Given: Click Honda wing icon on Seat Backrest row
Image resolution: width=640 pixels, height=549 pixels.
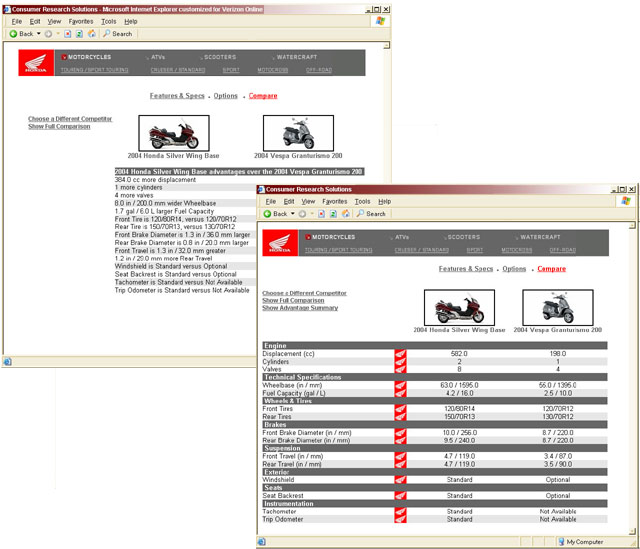Looking at the screenshot, I should pos(400,496).
